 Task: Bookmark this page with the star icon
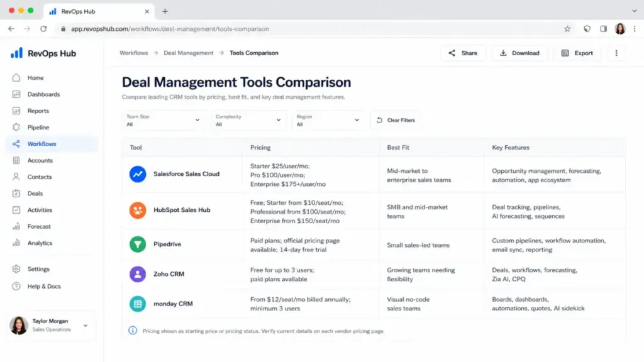(x=567, y=29)
